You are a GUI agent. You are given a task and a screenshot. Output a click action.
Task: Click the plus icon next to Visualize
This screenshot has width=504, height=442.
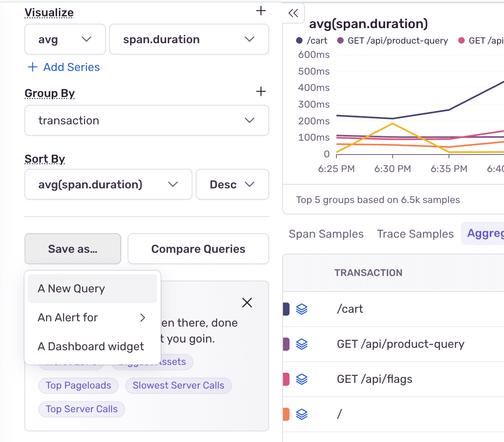(261, 11)
